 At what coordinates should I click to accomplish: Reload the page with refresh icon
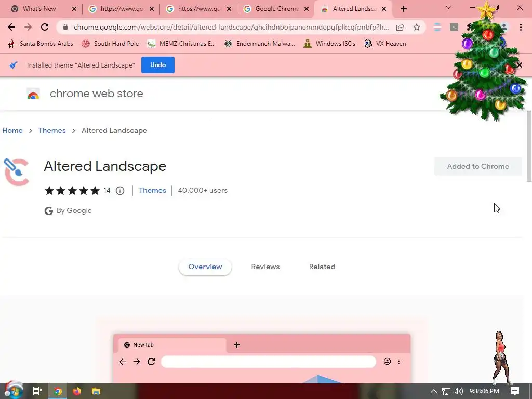pos(45,27)
